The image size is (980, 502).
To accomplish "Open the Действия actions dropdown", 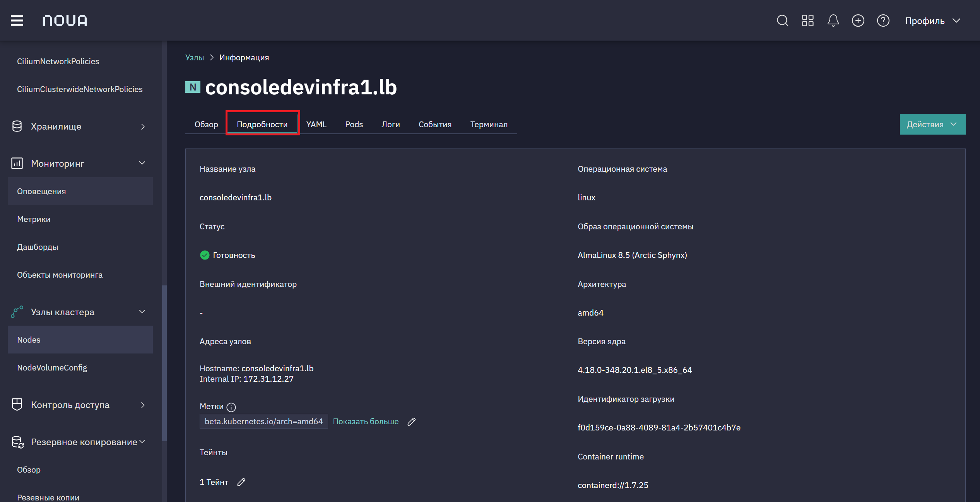I will point(932,124).
